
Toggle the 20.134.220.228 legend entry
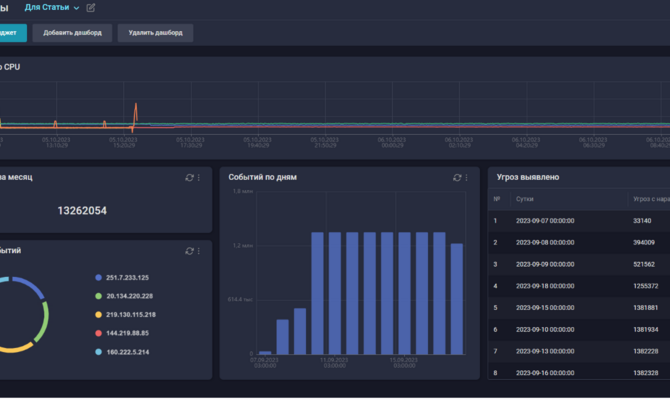(124, 296)
